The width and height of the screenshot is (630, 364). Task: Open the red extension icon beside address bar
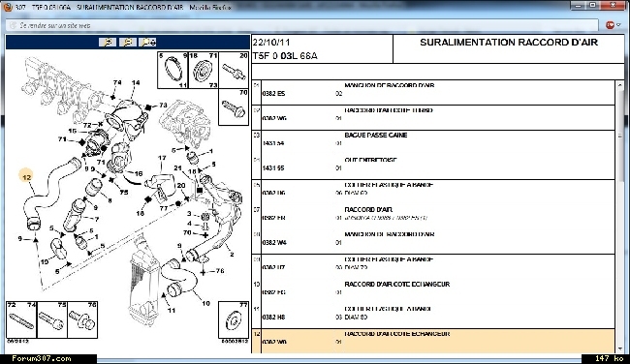(x=610, y=25)
